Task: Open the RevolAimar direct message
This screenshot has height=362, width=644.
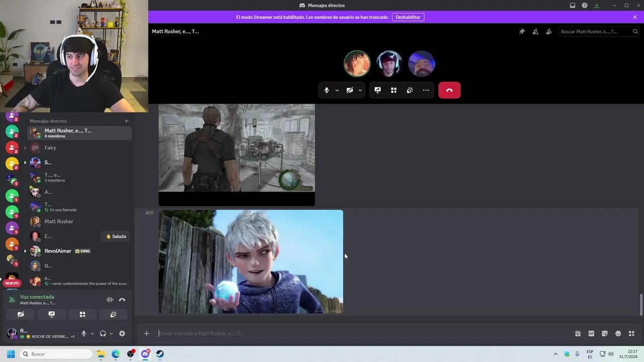Action: (79, 251)
